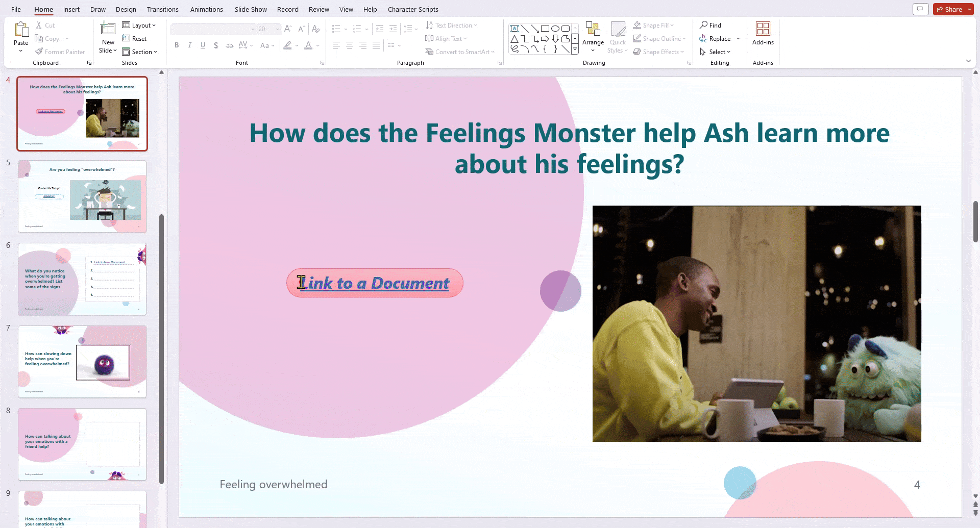Toggle bold formatting in Font group

pos(177,45)
